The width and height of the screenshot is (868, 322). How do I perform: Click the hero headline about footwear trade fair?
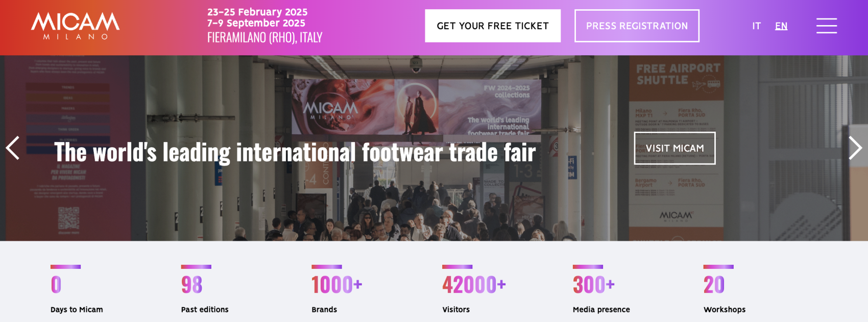coord(295,152)
